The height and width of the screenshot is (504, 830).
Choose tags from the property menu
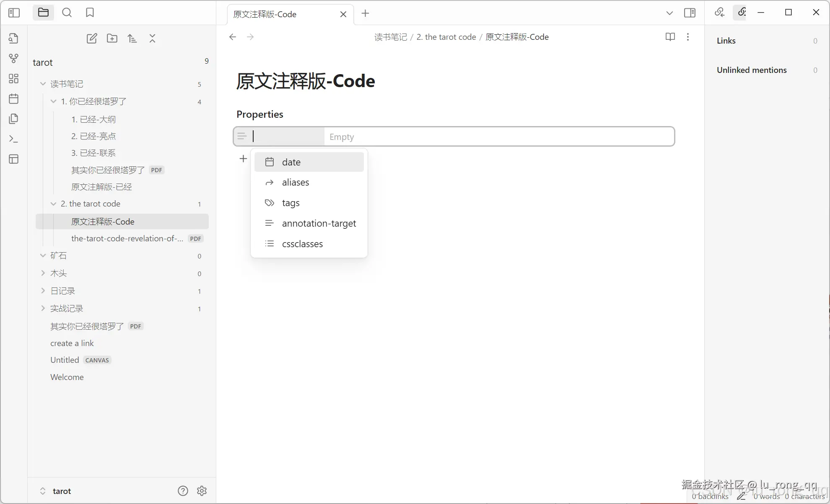coord(290,203)
